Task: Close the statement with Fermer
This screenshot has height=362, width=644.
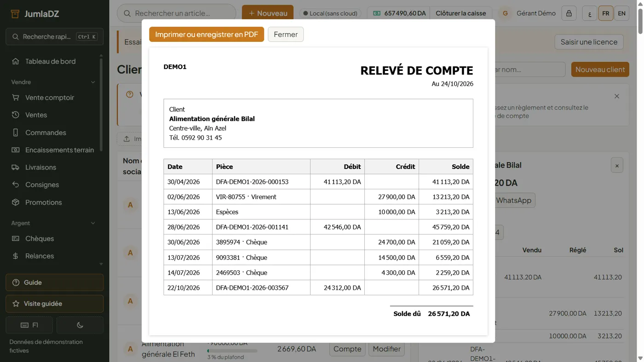Action: pos(286,35)
